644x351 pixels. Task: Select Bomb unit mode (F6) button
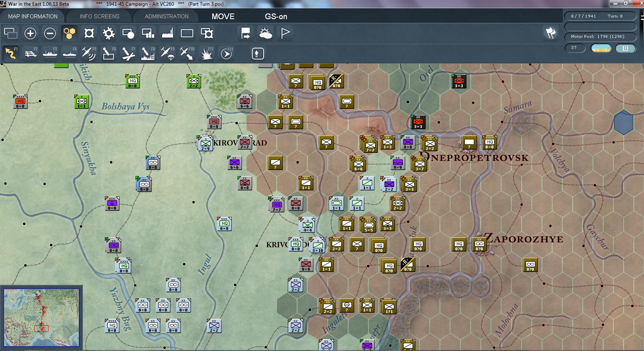click(x=108, y=53)
